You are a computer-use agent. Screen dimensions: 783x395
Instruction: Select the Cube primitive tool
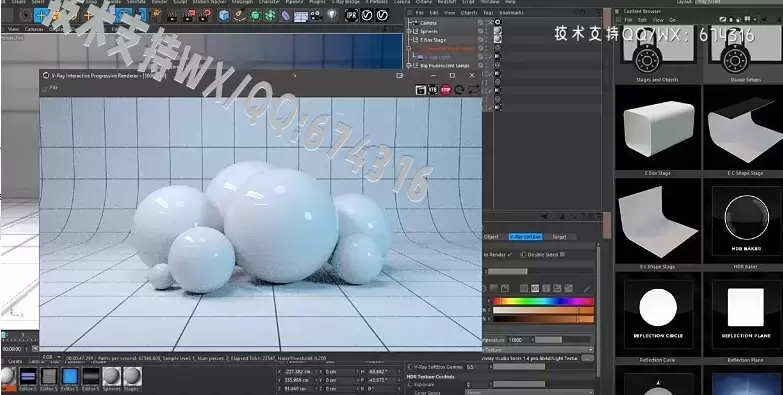(x=224, y=15)
